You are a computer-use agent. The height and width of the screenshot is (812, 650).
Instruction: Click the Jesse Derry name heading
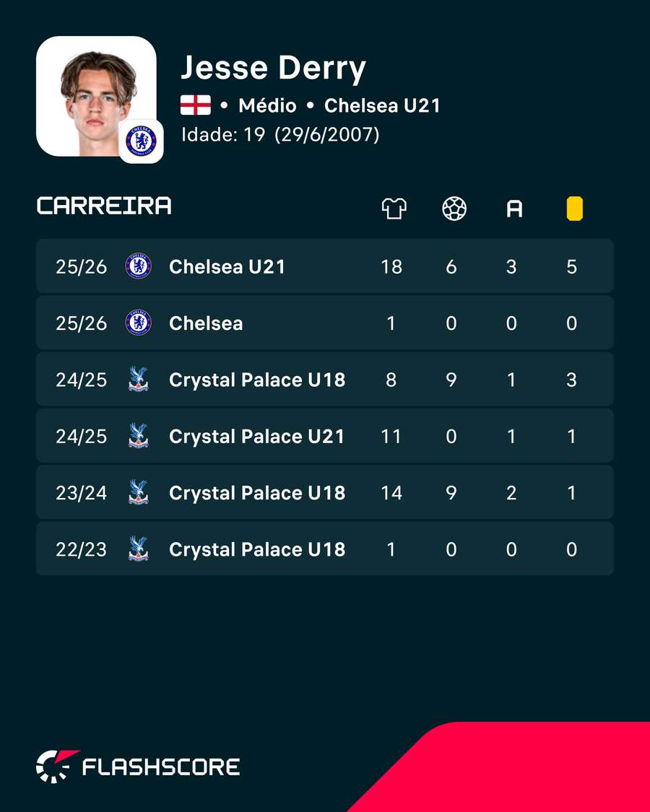click(273, 69)
